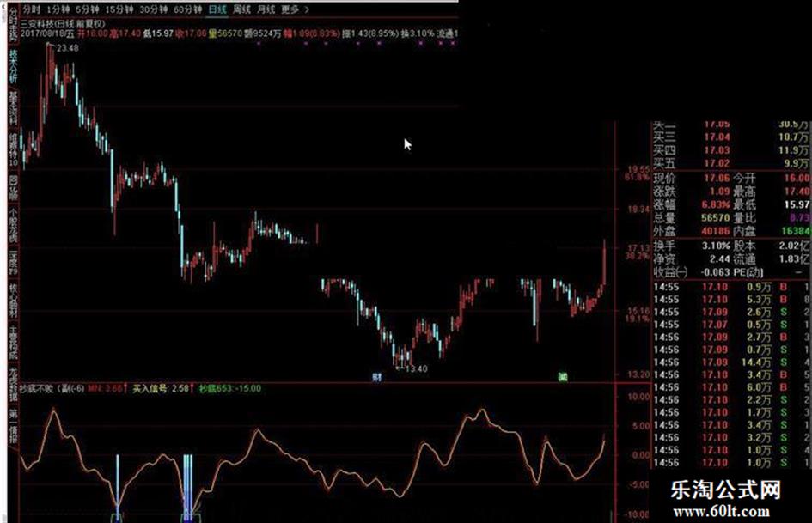Image resolution: width=812 pixels, height=523 pixels.
Task: Select the 日线 daily chart tab
Action: (217, 9)
